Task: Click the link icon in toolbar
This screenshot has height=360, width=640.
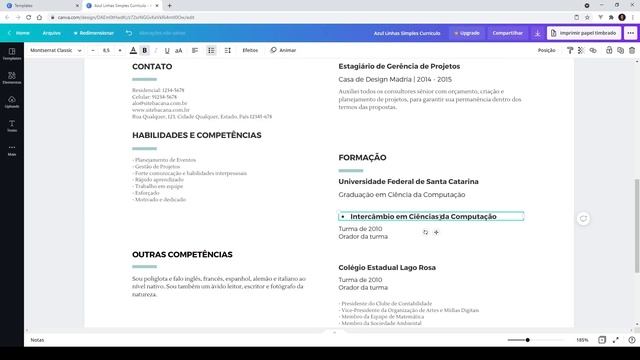Action: (593, 50)
